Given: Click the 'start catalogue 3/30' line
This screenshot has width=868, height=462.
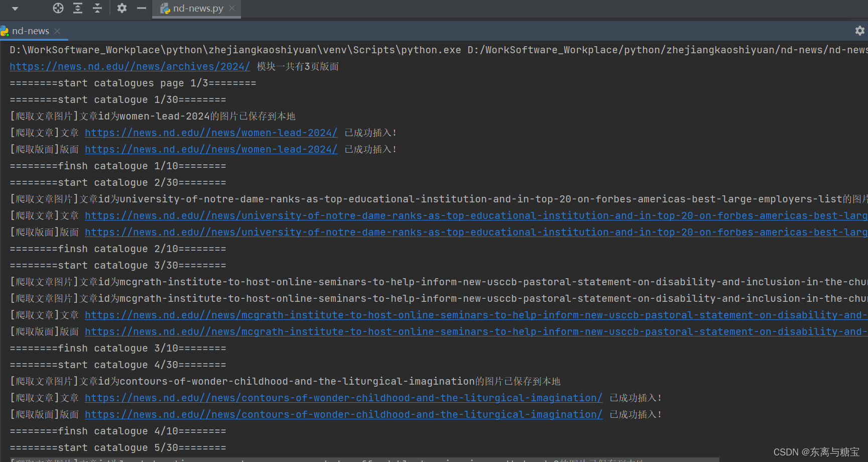Looking at the screenshot, I should point(118,265).
